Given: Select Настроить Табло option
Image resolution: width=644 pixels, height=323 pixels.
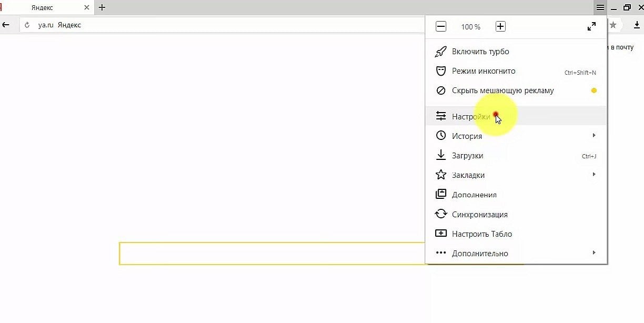Looking at the screenshot, I should (516, 234).
